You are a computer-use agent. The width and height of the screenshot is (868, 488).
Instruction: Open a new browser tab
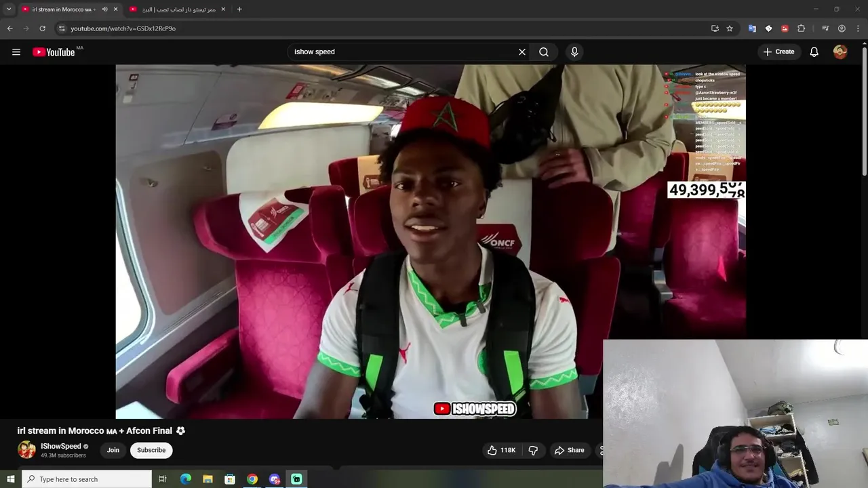(239, 9)
